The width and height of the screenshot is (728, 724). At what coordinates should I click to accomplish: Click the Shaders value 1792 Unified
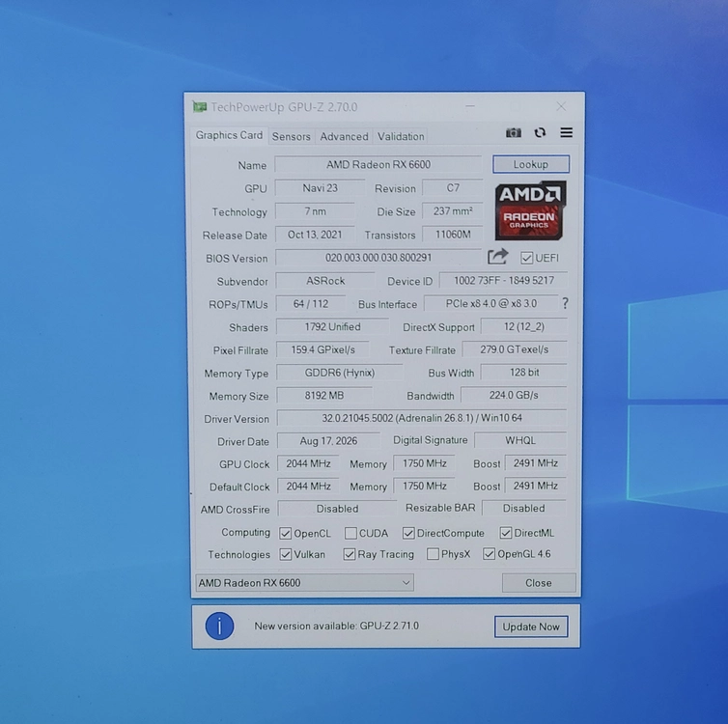[x=332, y=326]
